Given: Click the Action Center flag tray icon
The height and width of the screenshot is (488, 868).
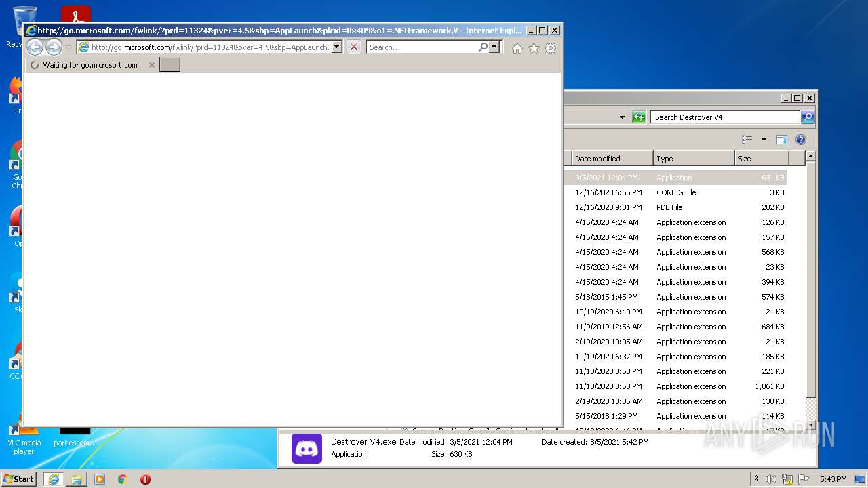Looking at the screenshot, I should (x=804, y=479).
